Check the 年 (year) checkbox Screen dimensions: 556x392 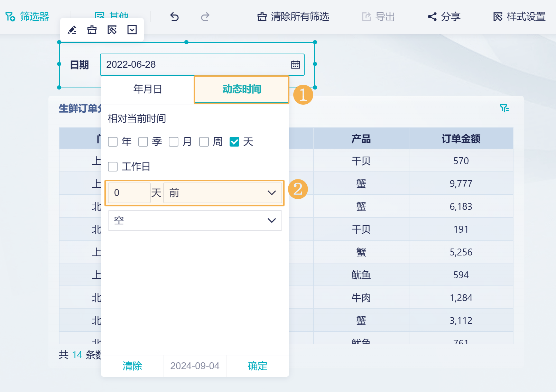click(113, 142)
